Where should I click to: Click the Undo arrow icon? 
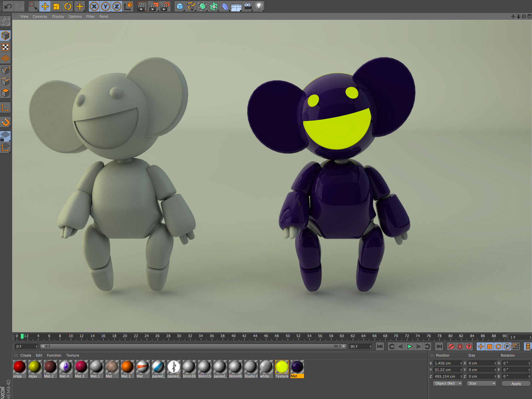(8, 6)
